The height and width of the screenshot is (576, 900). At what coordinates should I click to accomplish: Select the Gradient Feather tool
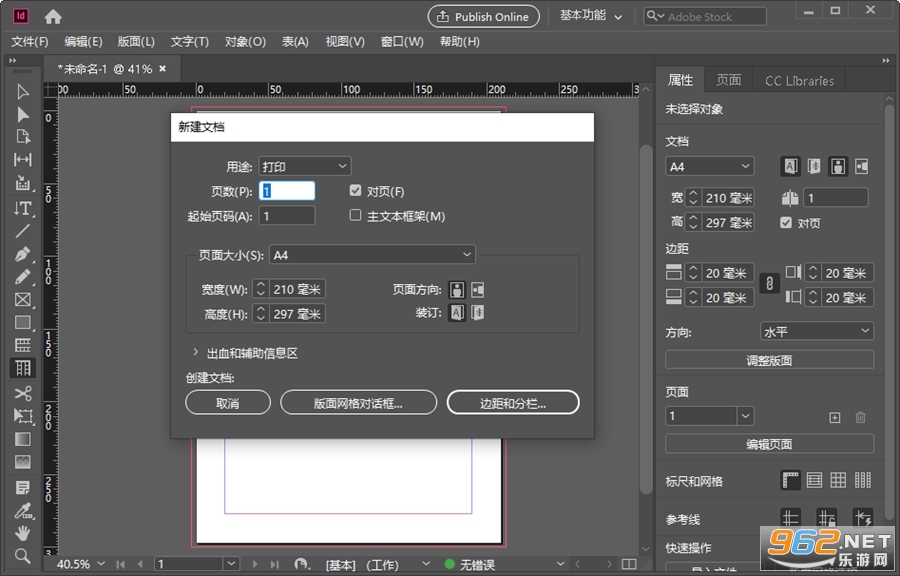(23, 462)
